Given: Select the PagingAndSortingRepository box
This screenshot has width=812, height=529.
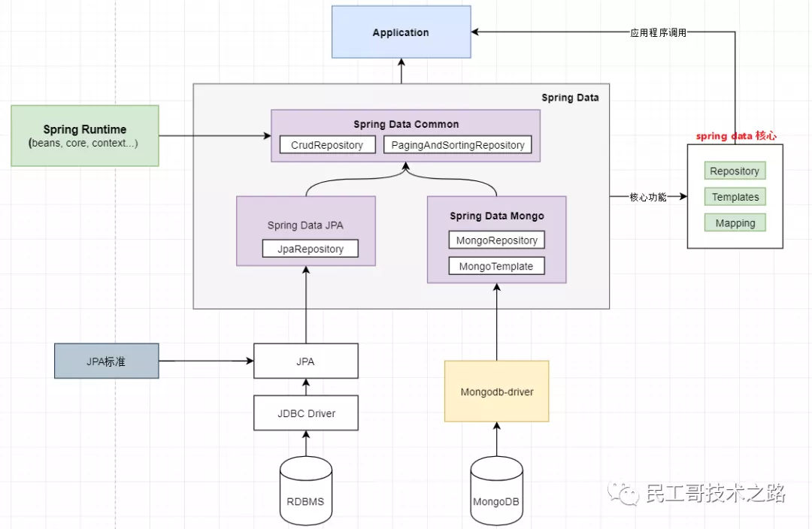Looking at the screenshot, I should pyautogui.click(x=458, y=145).
